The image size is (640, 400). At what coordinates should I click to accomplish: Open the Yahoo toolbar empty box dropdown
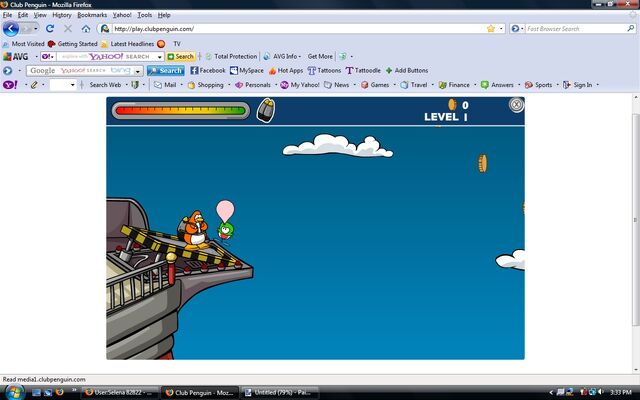click(72, 85)
